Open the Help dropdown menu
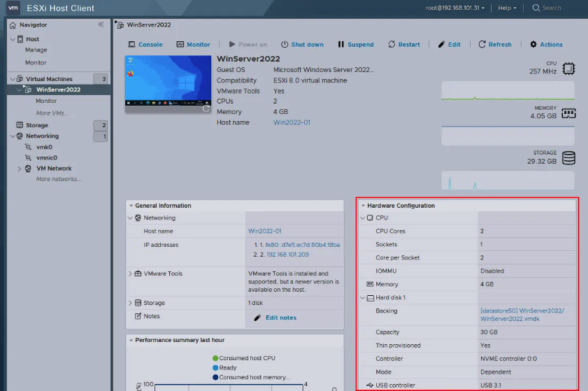Viewport: 588px width, 391px height. [x=507, y=8]
